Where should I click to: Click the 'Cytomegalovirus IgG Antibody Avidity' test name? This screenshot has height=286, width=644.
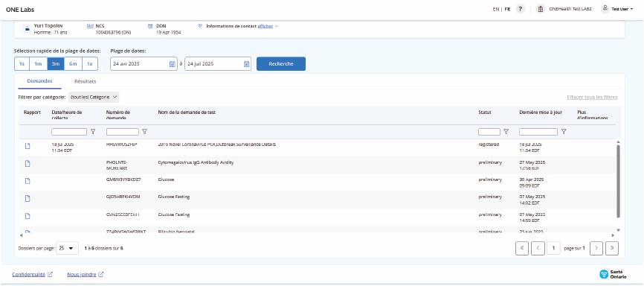tap(196, 162)
